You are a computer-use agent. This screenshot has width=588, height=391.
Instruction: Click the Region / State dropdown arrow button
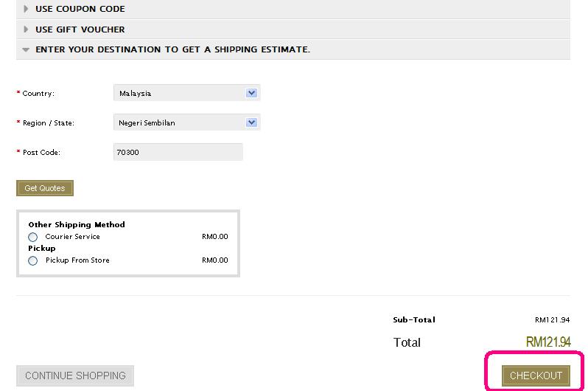click(x=251, y=122)
